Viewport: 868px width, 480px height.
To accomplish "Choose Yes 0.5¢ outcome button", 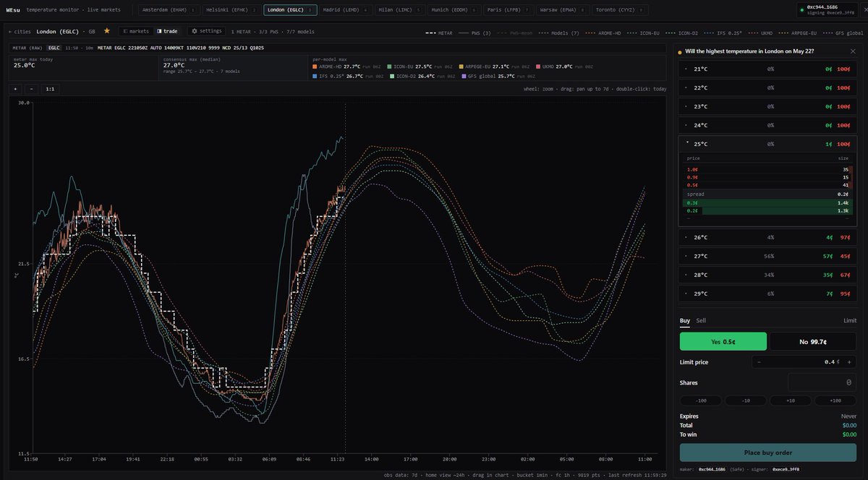I will (723, 341).
